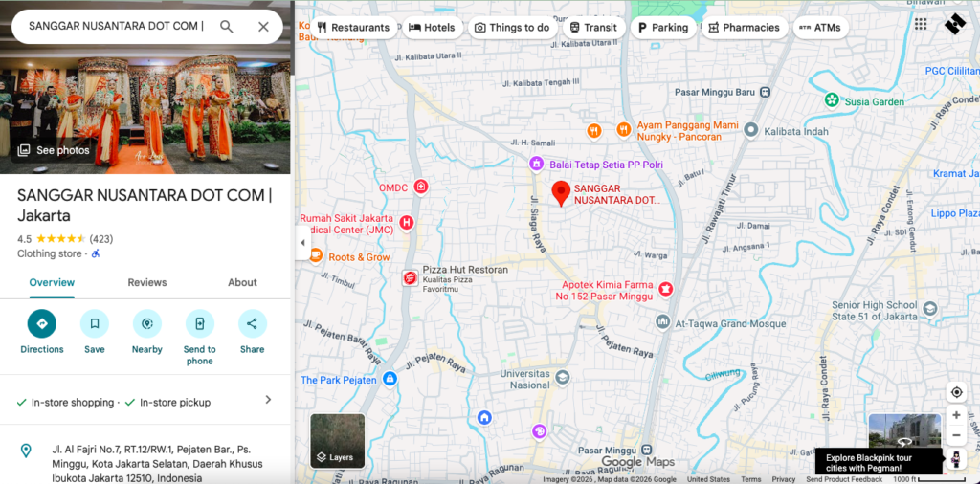This screenshot has height=484, width=980.
Task: Click the Send to phone icon
Action: [199, 324]
